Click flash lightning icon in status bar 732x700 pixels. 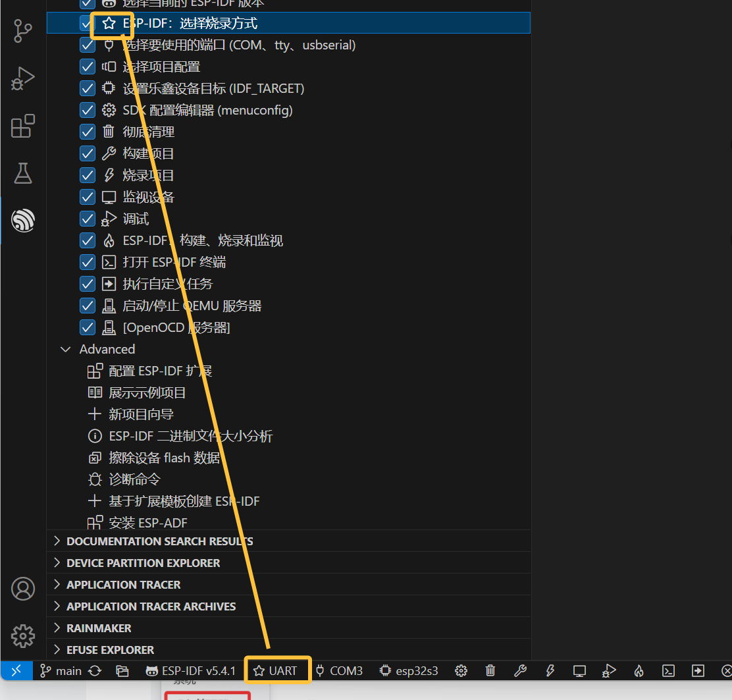tap(550, 671)
